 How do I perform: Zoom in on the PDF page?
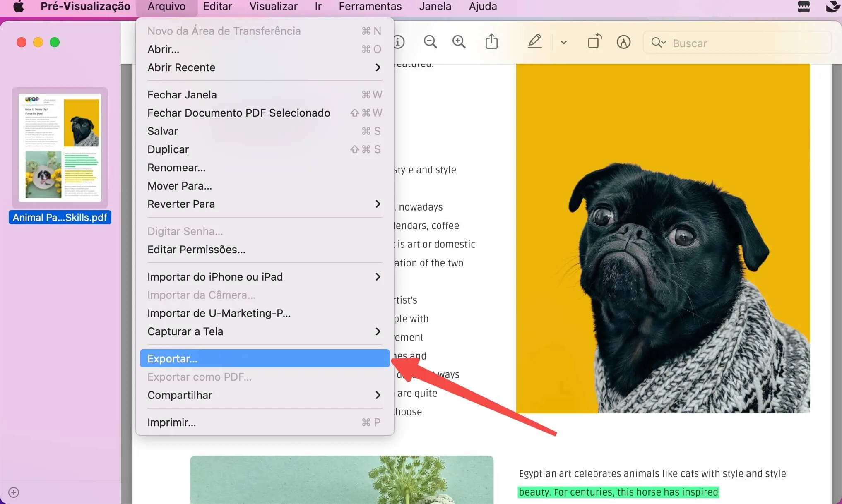459,42
